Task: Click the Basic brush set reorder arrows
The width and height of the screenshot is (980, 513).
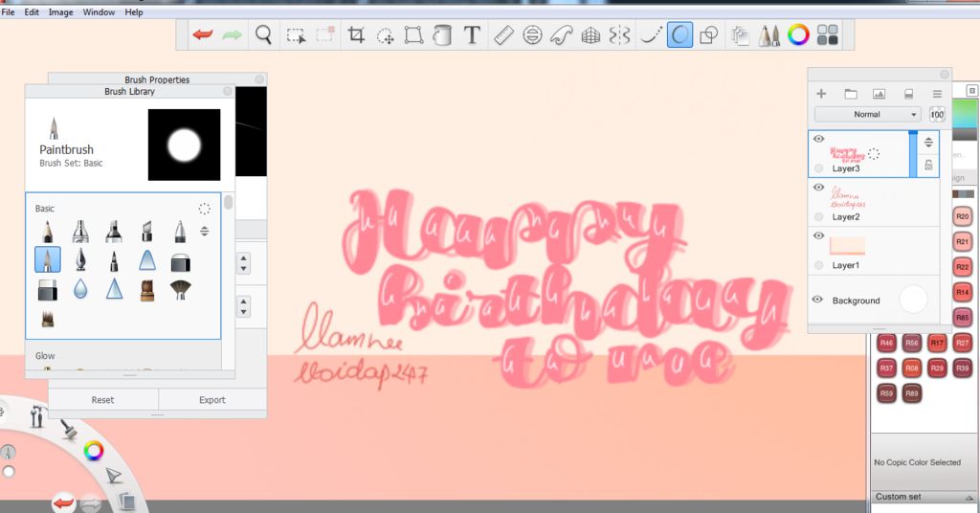Action: coord(205,232)
